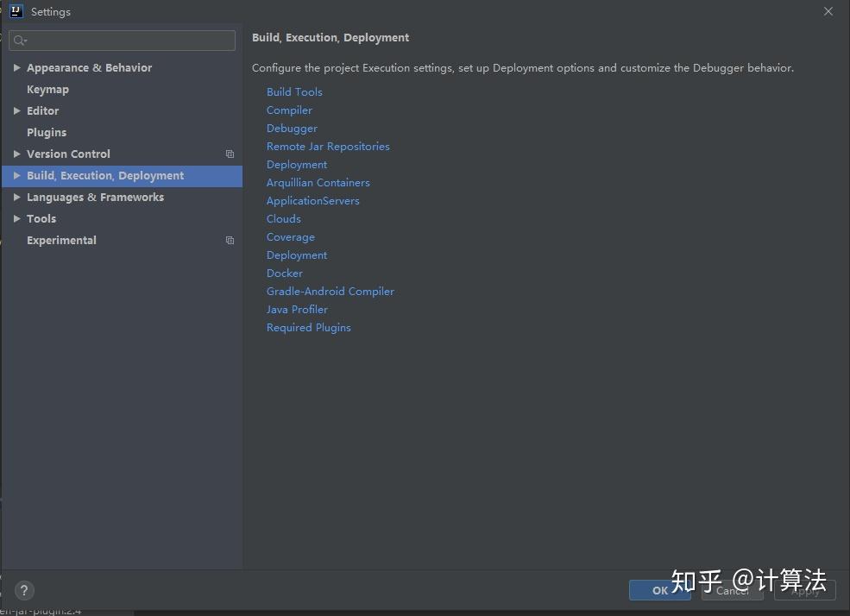The image size is (850, 616).
Task: Select Languages & Frameworks category
Action: pyautogui.click(x=96, y=198)
